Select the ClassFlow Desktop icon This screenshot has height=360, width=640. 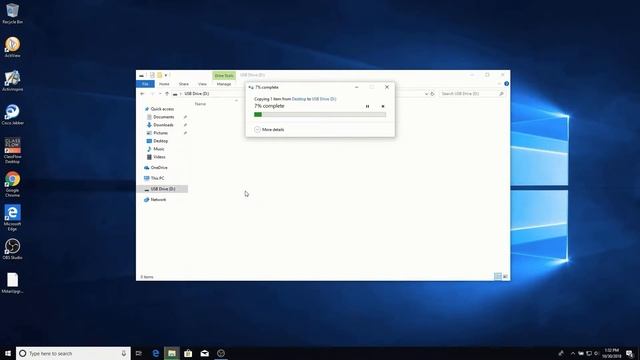click(x=12, y=150)
